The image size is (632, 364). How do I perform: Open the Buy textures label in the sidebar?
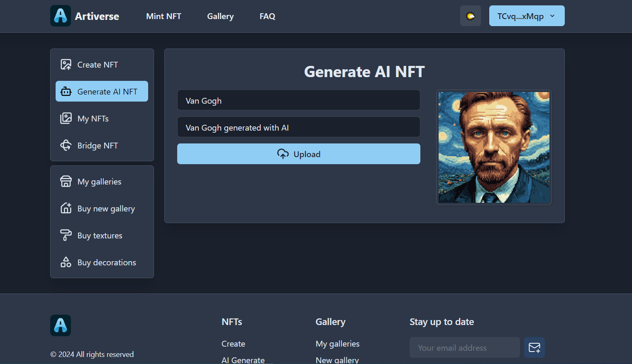(100, 235)
